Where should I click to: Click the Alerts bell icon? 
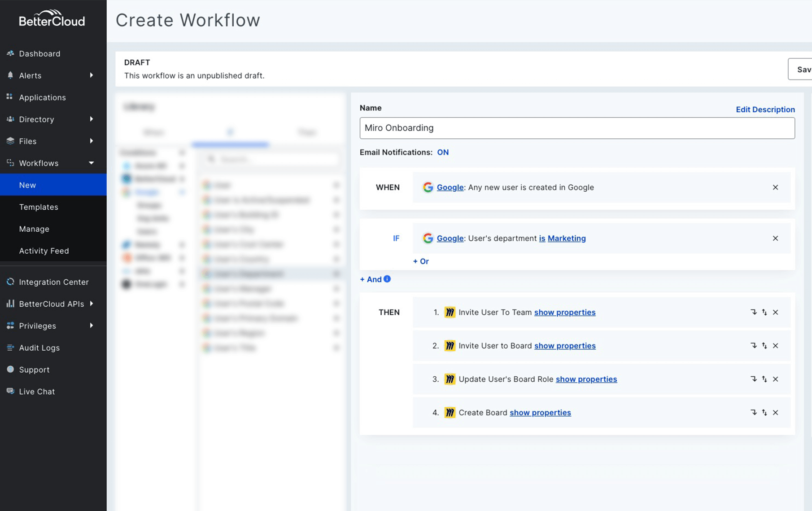[10, 75]
